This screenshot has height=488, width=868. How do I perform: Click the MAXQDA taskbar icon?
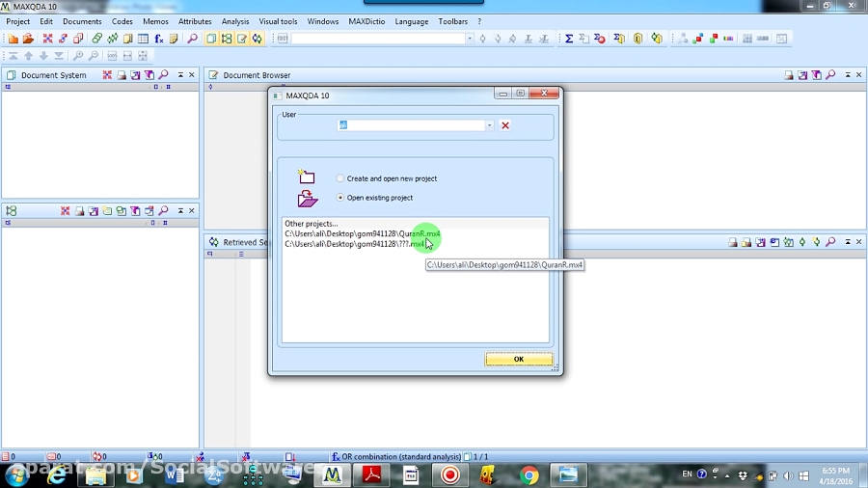(x=332, y=475)
